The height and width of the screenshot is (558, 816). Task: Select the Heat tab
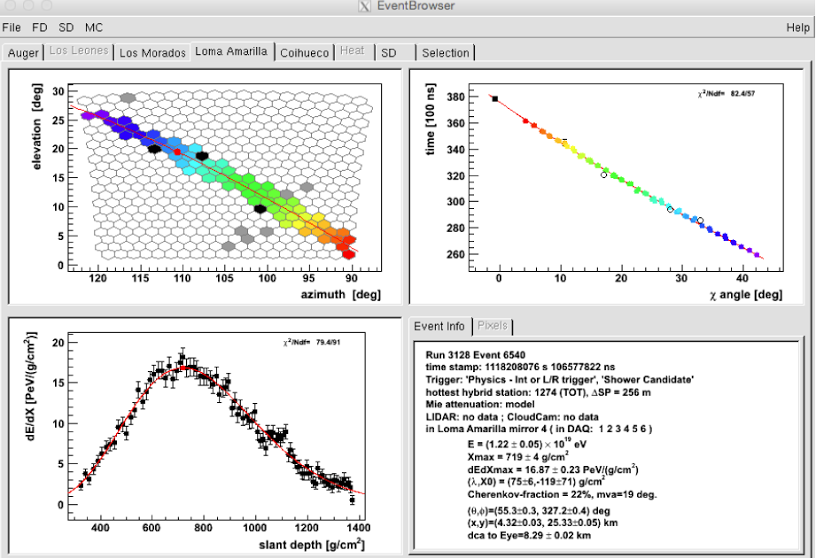click(351, 52)
